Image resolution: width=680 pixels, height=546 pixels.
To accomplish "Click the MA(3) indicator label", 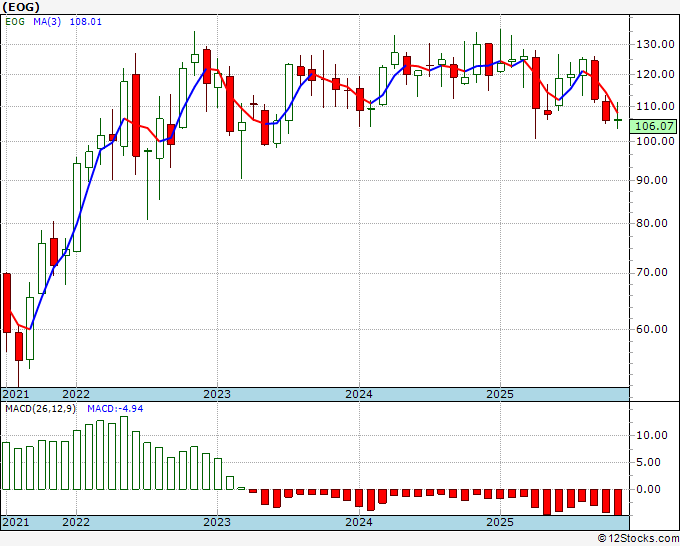I will 47,22.
